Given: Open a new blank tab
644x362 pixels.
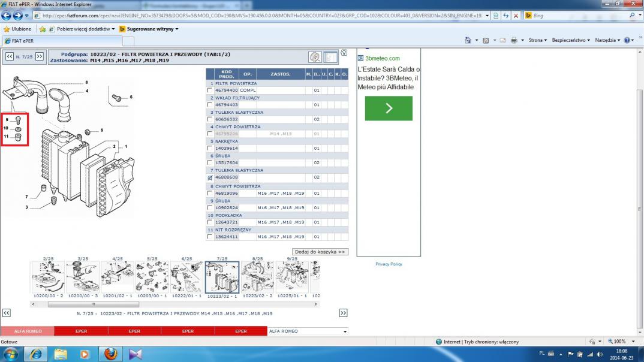Looking at the screenshot, I should click(x=128, y=41).
